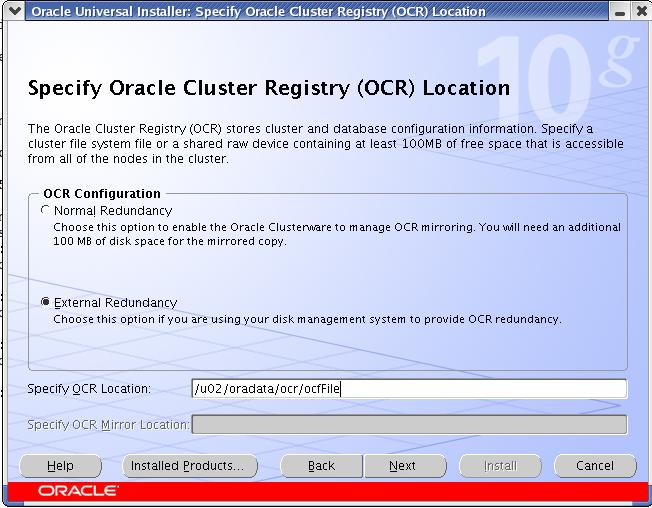Proceed with the Next button
The width and height of the screenshot is (652, 508).
pos(405,466)
